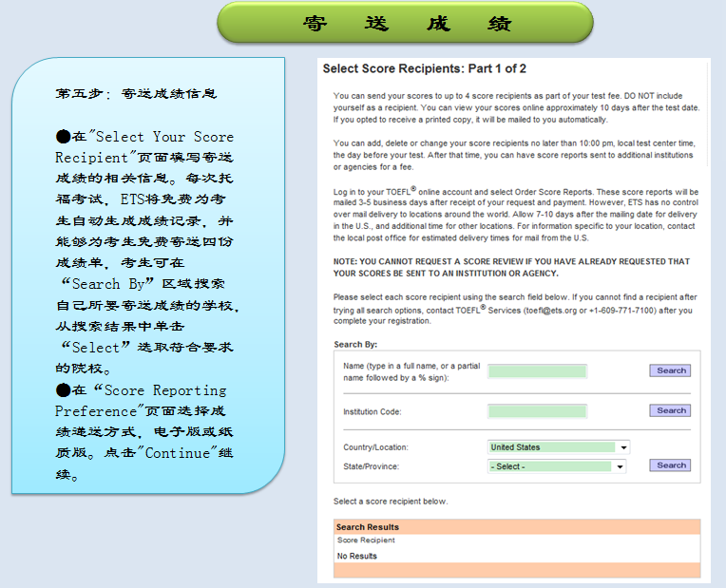Open the State/Province '- Select -' dropdown

[x=556, y=466]
